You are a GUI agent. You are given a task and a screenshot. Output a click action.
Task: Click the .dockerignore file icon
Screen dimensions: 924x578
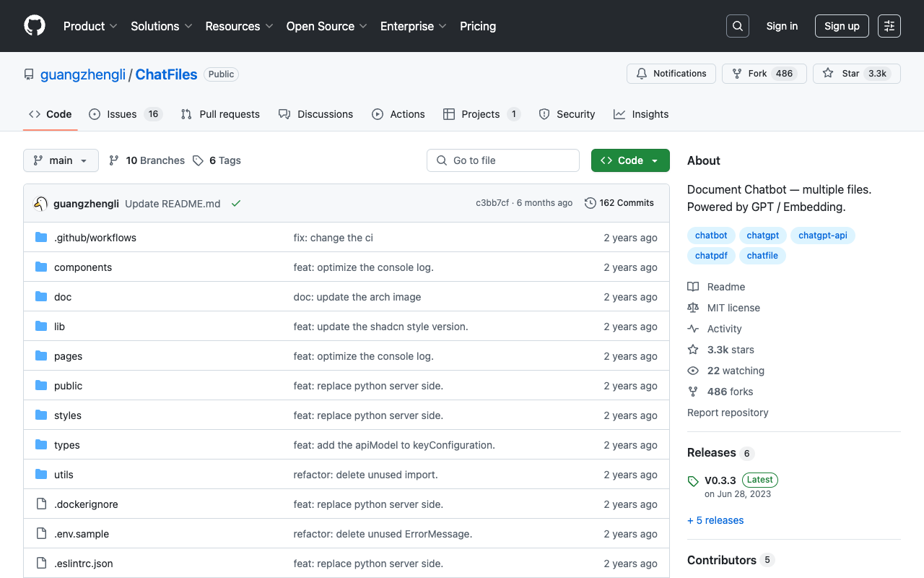click(41, 504)
